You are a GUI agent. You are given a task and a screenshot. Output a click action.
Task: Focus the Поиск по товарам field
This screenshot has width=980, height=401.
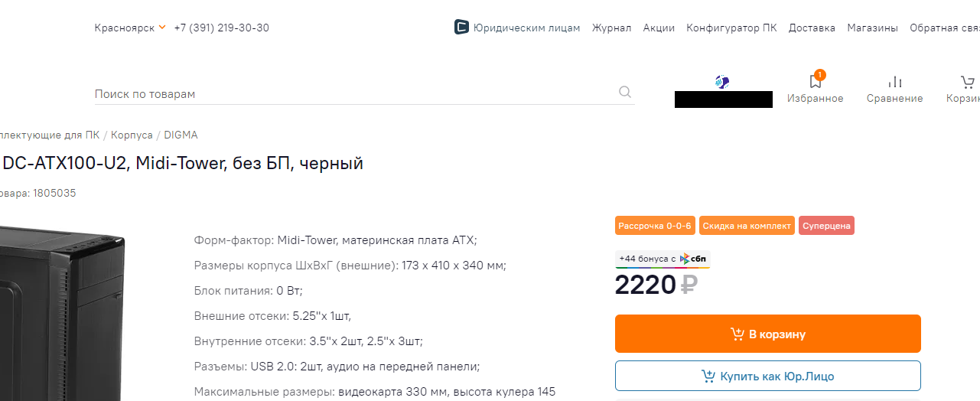tap(352, 93)
